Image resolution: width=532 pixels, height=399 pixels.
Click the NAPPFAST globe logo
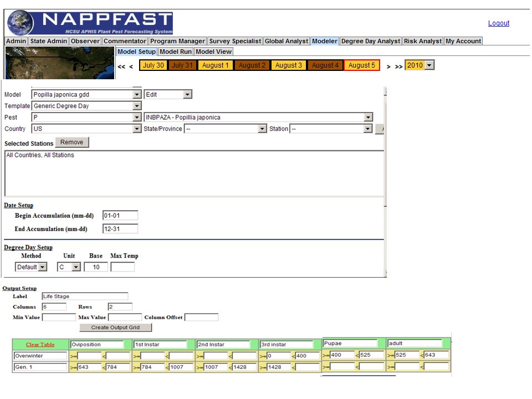pyautogui.click(x=21, y=23)
